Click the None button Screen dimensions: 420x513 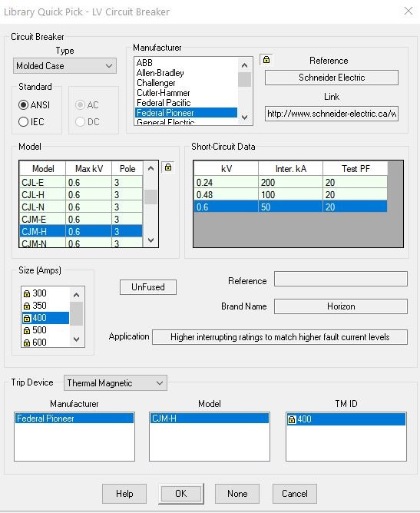237,493
